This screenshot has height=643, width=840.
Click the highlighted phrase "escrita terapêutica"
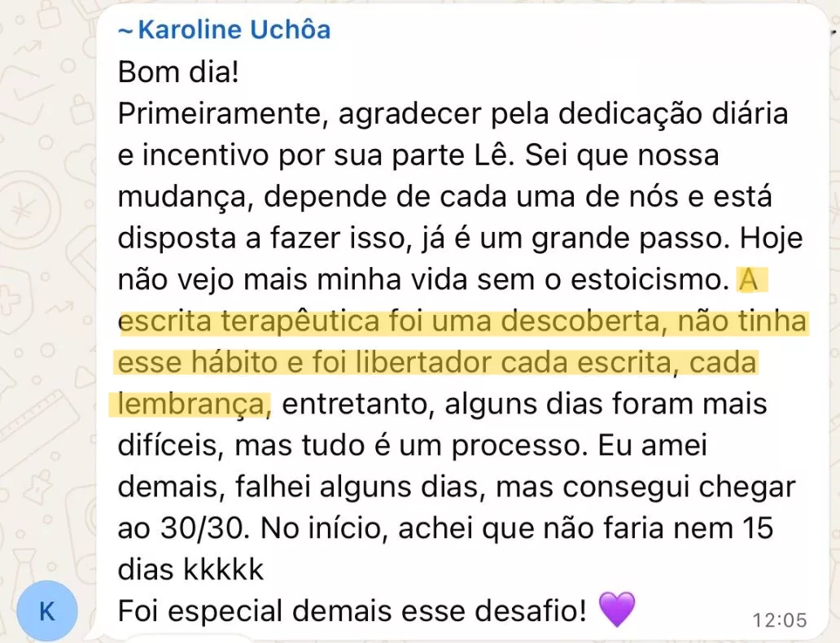click(x=247, y=323)
